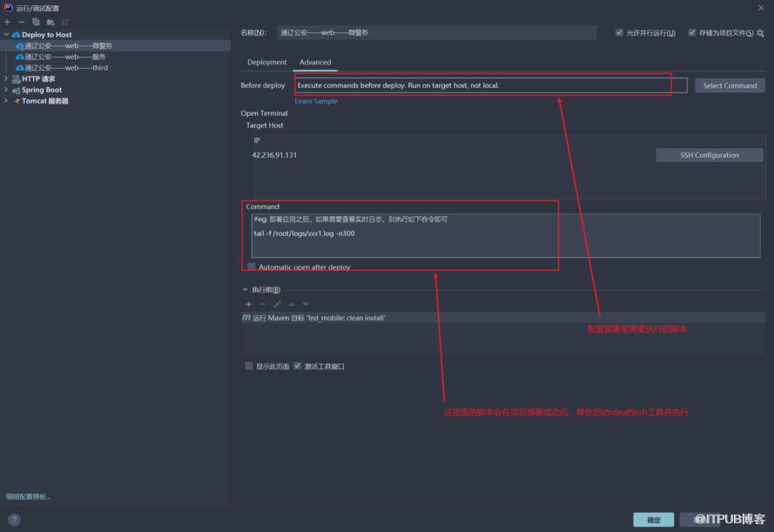The height and width of the screenshot is (532, 774).
Task: Switch to the Deployment tab
Action: pos(266,62)
